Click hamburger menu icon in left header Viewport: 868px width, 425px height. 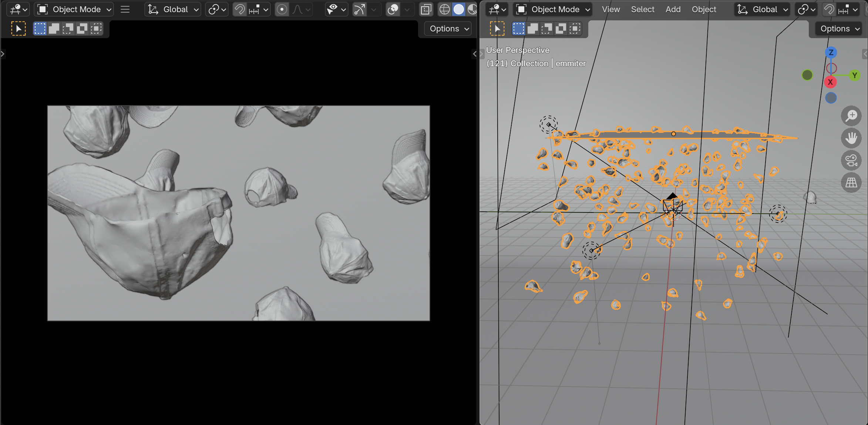(125, 9)
